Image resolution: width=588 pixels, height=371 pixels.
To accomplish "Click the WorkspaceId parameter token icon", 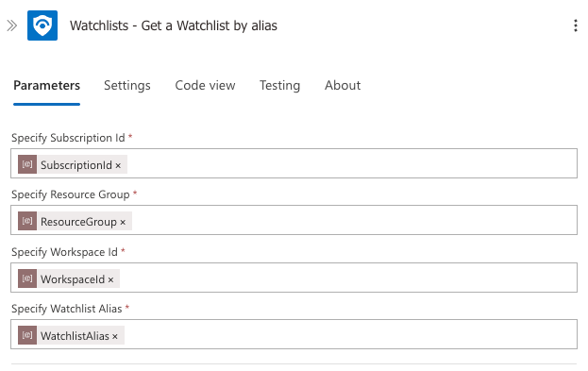I will pos(27,278).
